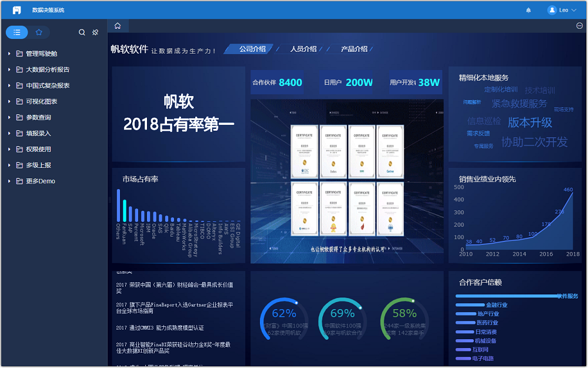
Task: Click the 更多Demo tree label
Action: click(41, 181)
